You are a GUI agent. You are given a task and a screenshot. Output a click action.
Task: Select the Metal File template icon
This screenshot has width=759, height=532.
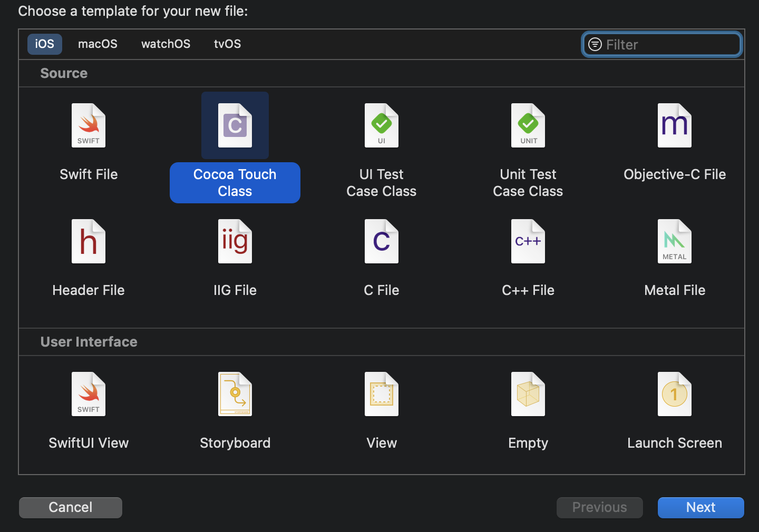pyautogui.click(x=675, y=241)
